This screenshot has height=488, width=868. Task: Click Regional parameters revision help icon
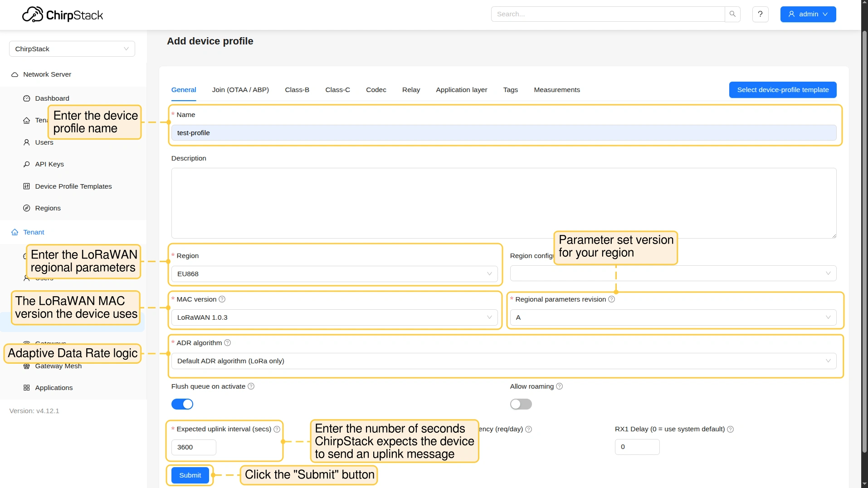point(611,299)
